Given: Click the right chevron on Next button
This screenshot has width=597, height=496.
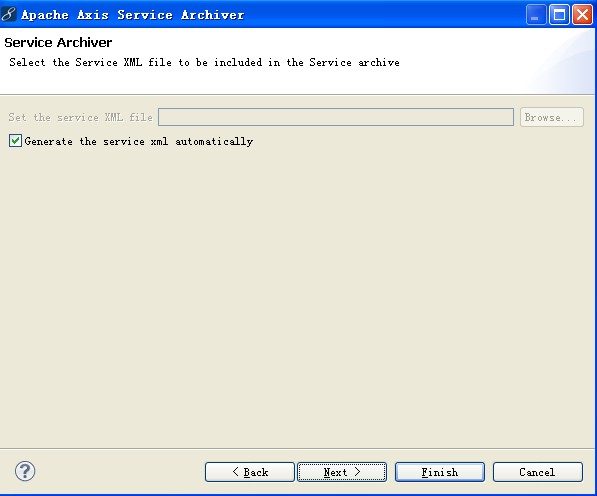Looking at the screenshot, I should (x=357, y=472).
